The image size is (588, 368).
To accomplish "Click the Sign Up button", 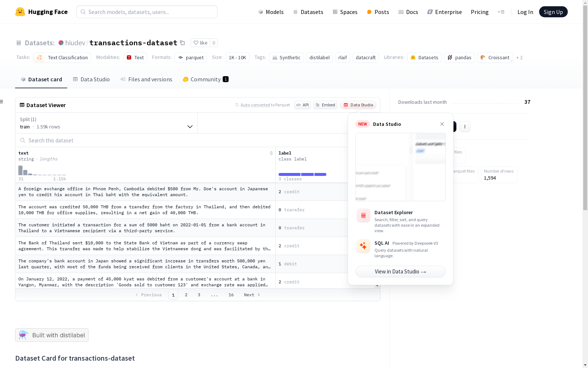I will (x=553, y=12).
